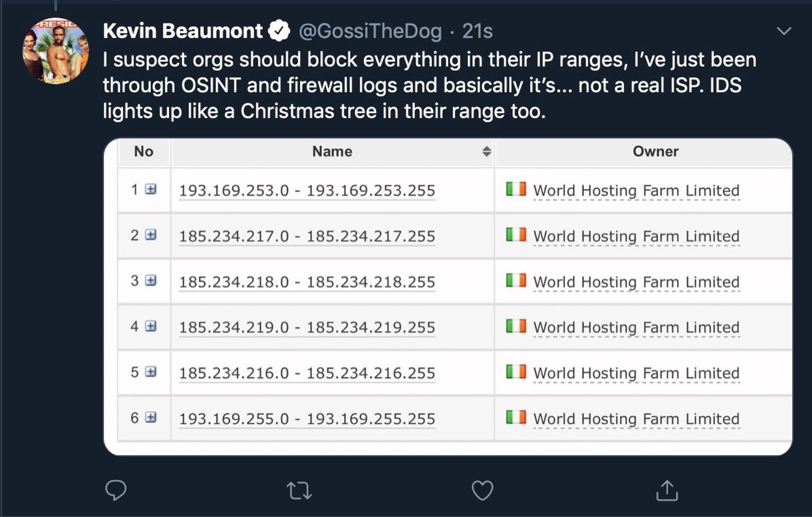Click the Kevin Beaumont display name
Screen dimensions: 812x517
click(183, 31)
